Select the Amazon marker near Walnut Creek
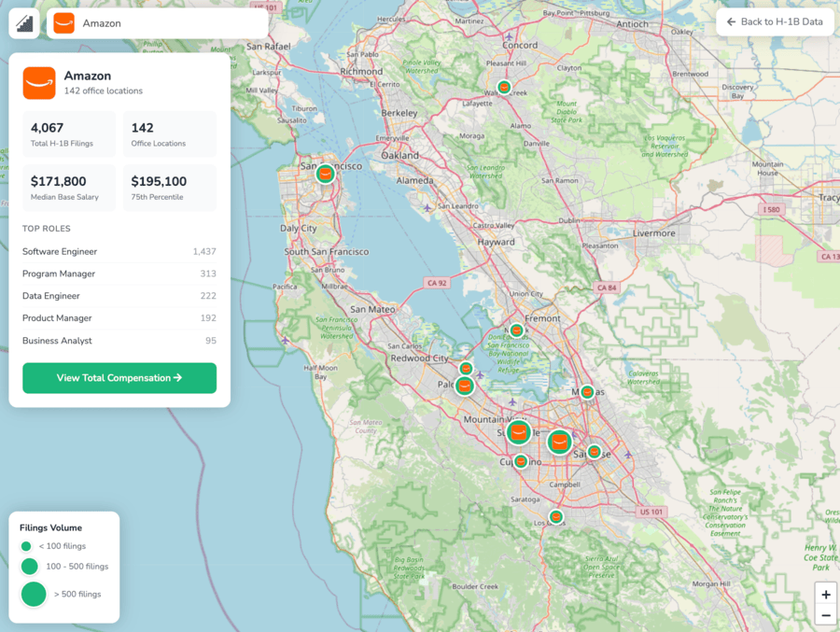 point(504,88)
